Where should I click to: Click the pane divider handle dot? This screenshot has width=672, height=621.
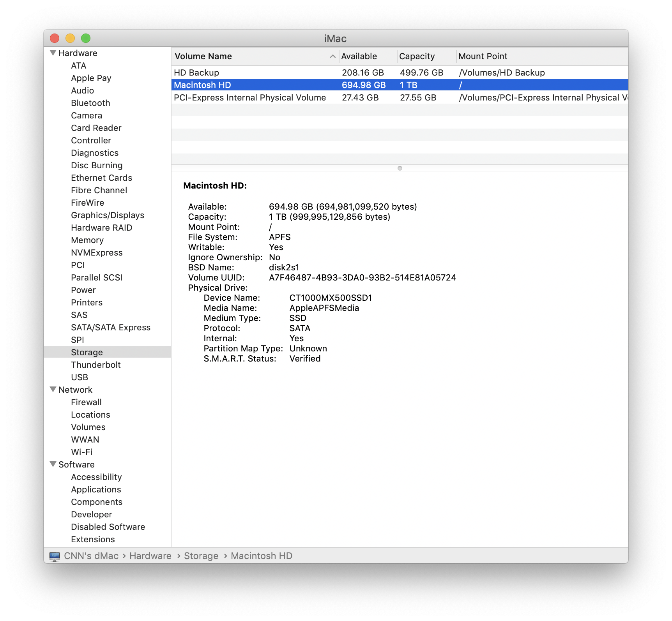tap(400, 168)
